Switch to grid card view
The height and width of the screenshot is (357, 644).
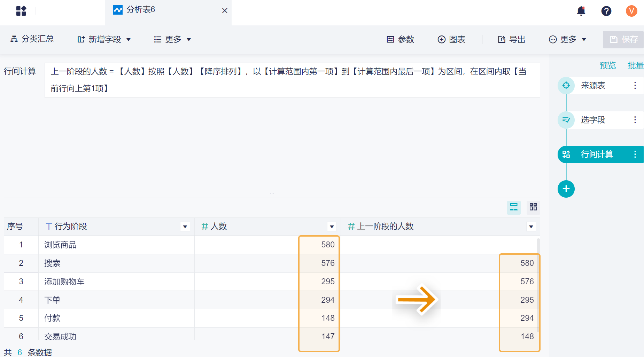[x=533, y=207]
